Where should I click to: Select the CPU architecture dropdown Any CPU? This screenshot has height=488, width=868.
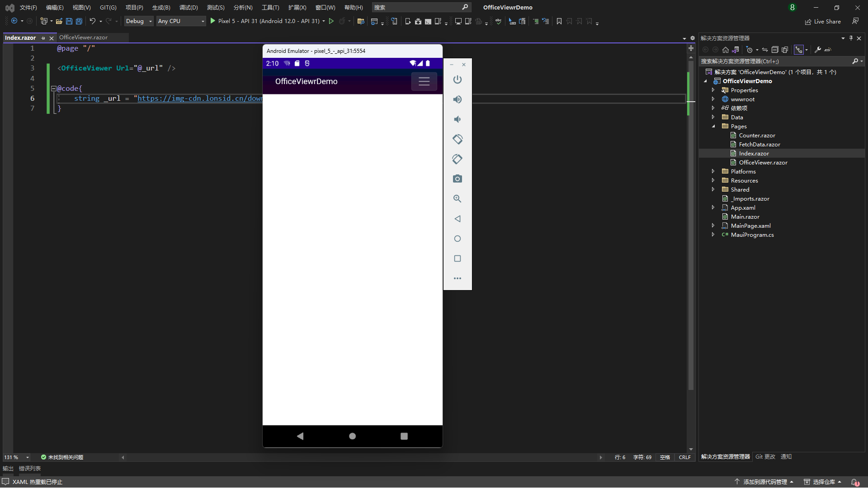(180, 21)
